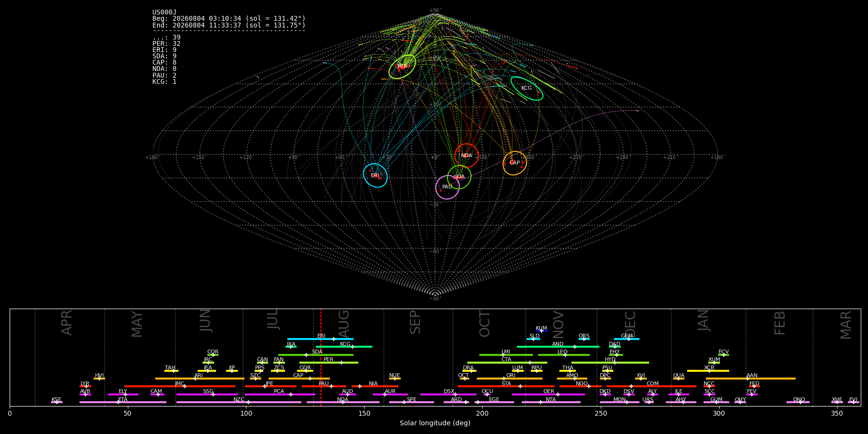This screenshot has height=434, width=868.
Task: Select the AAN orange timeline bar
Action: pyautogui.click(x=751, y=379)
